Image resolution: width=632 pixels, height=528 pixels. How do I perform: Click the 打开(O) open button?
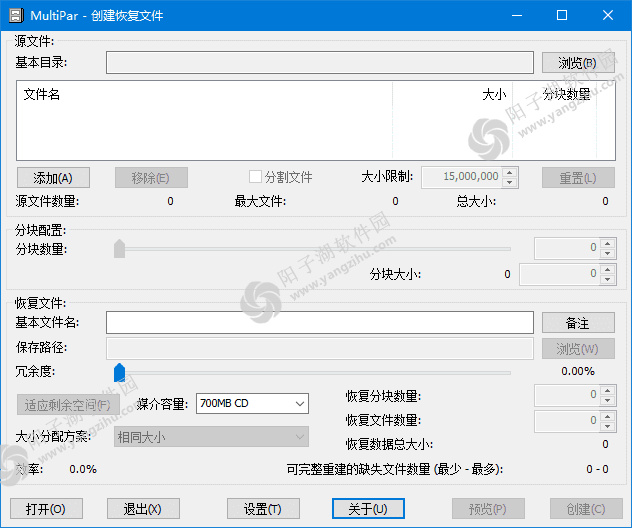[46, 509]
